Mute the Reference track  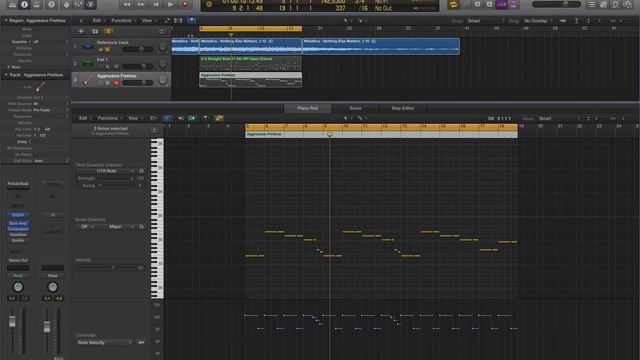(x=100, y=49)
